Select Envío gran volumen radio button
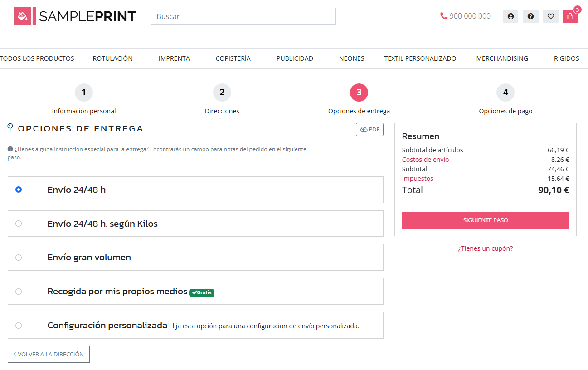 click(19, 258)
